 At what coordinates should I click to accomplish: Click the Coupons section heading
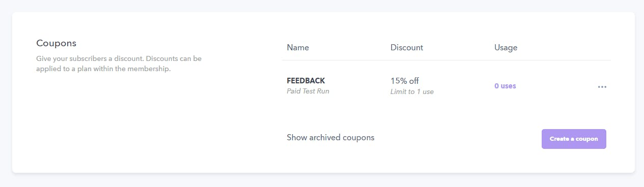coord(56,44)
